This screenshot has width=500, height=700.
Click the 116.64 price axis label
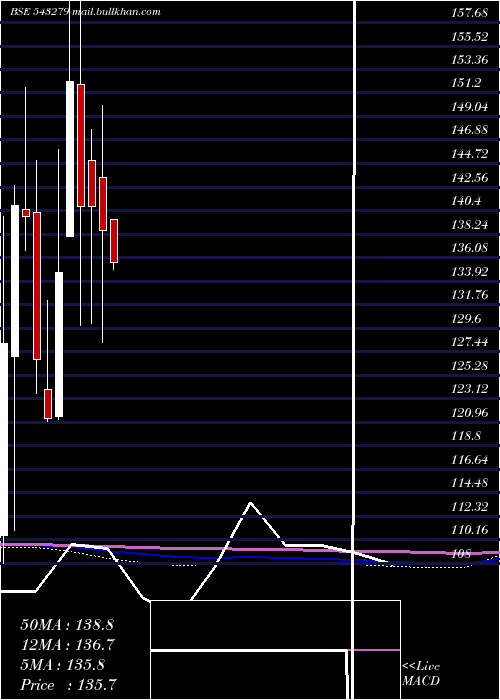click(469, 459)
